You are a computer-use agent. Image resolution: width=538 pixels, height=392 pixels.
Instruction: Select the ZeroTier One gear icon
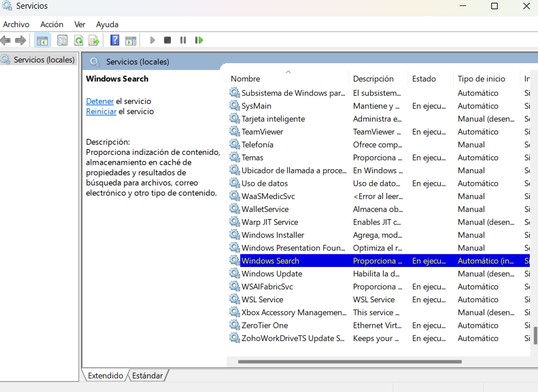coord(234,325)
